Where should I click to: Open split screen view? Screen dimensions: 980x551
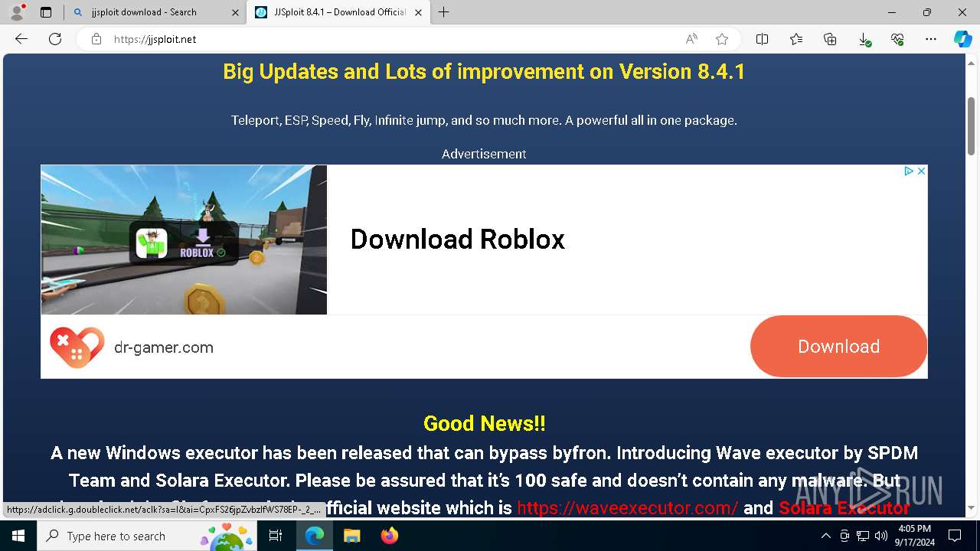tap(762, 39)
